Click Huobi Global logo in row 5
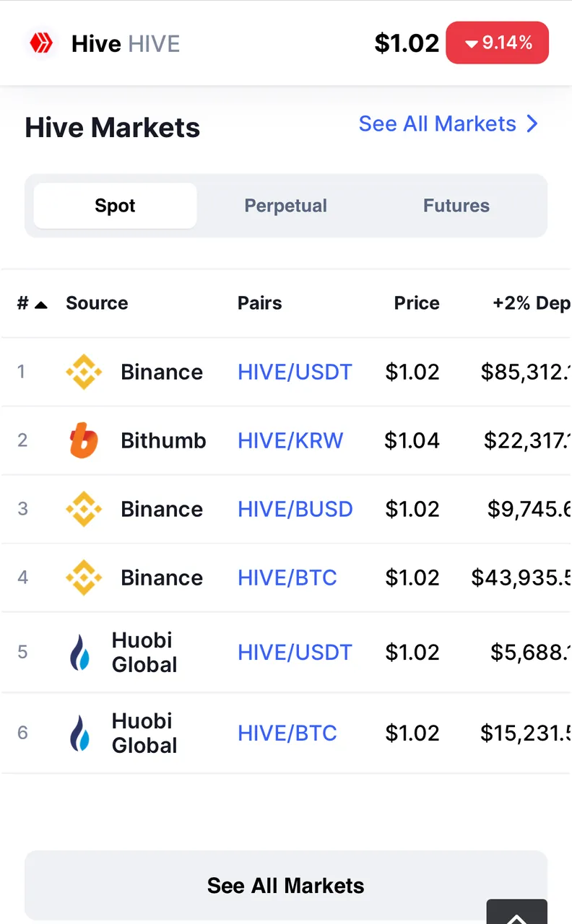The width and height of the screenshot is (572, 924). click(80, 653)
